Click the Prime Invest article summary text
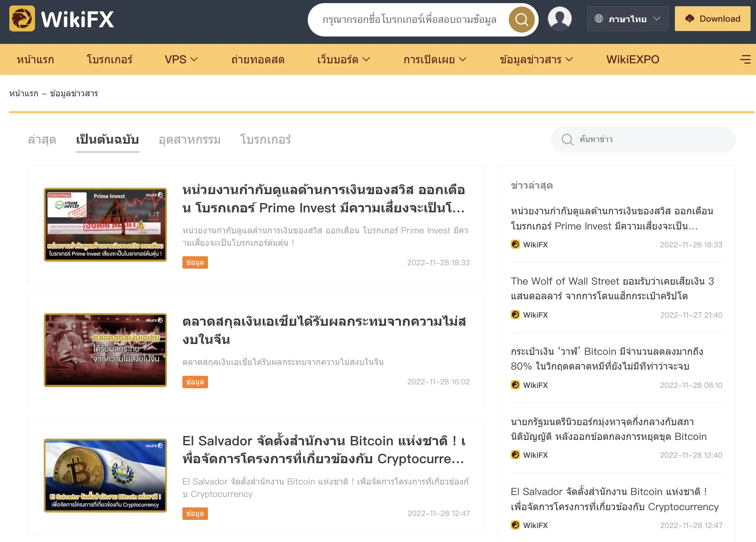756x542 pixels. tap(325, 236)
